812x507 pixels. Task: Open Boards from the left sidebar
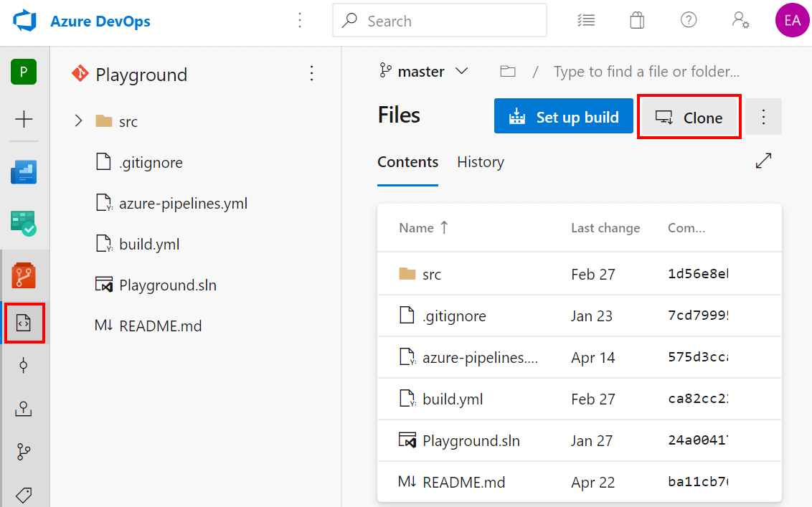coord(24,172)
